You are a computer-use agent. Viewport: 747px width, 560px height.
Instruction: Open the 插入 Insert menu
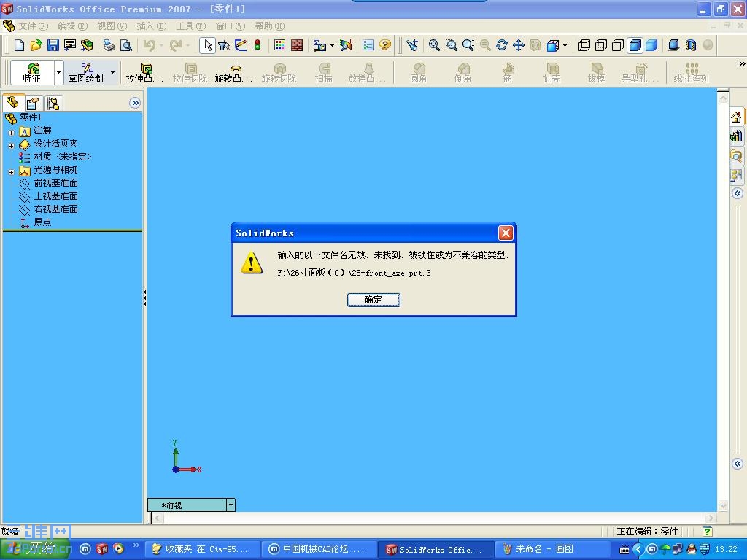point(152,26)
